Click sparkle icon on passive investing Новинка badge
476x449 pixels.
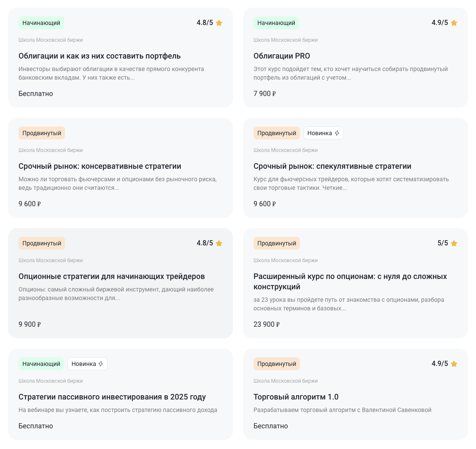(x=101, y=364)
